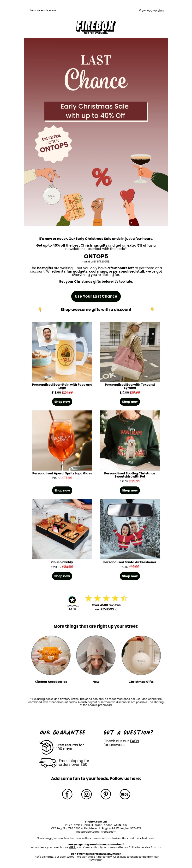
Task: Click the Firebox logo at the top
Action: tap(96, 27)
